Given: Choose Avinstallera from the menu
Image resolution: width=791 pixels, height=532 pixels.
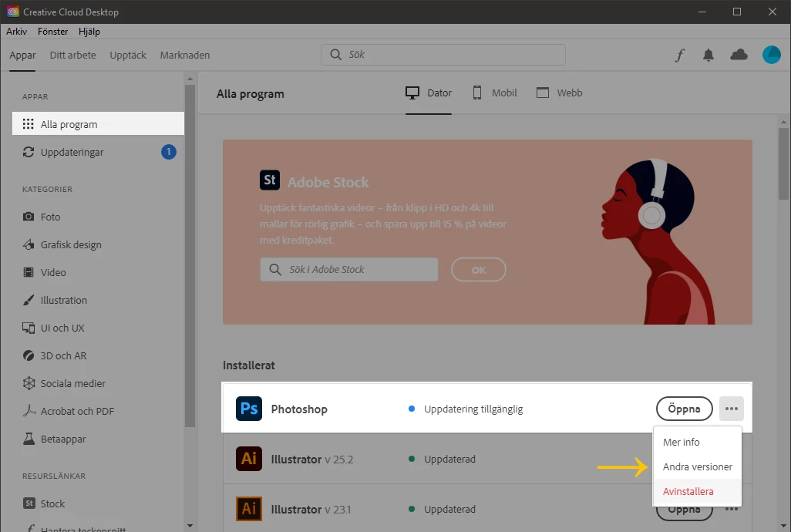Looking at the screenshot, I should coord(697,491).
